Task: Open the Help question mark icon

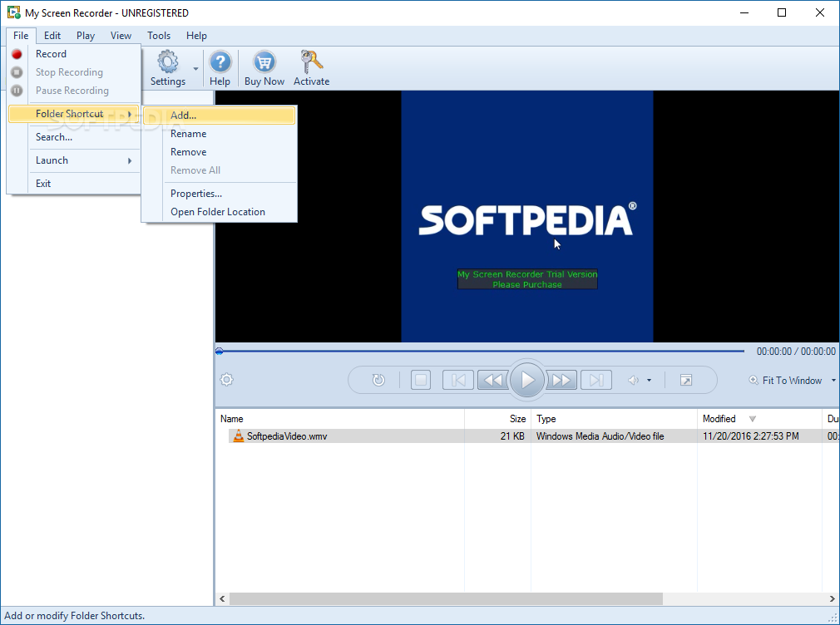Action: point(220,62)
